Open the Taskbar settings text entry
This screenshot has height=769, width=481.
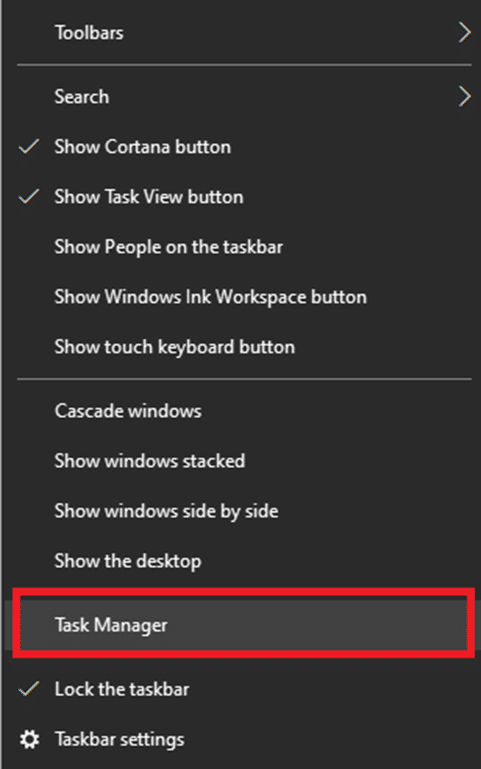point(120,739)
